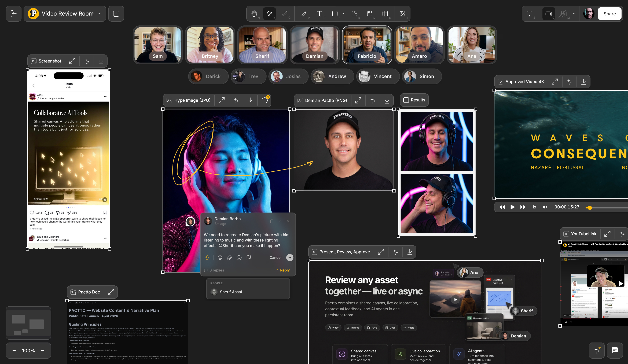Open the Results board tab
This screenshot has width=628, height=364.
pos(414,100)
